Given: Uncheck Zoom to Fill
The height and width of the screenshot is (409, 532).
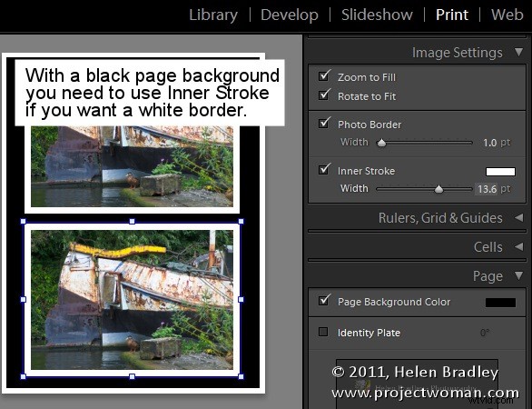Looking at the screenshot, I should 324,76.
